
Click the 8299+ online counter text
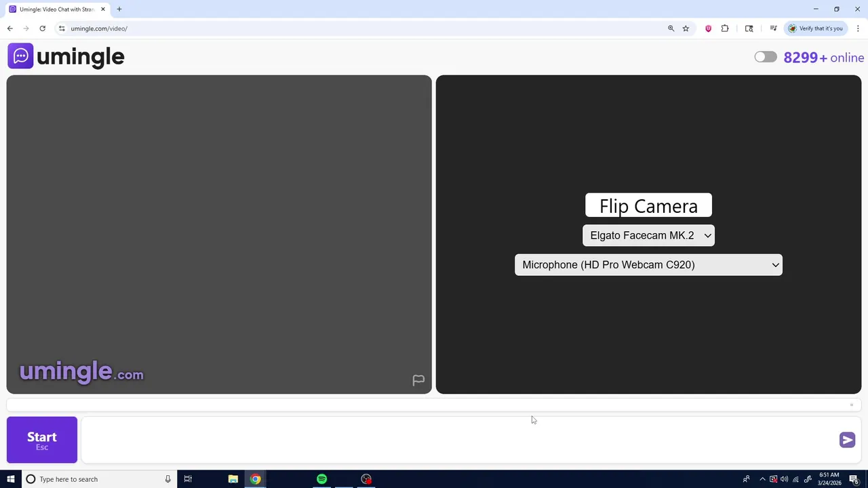824,58
